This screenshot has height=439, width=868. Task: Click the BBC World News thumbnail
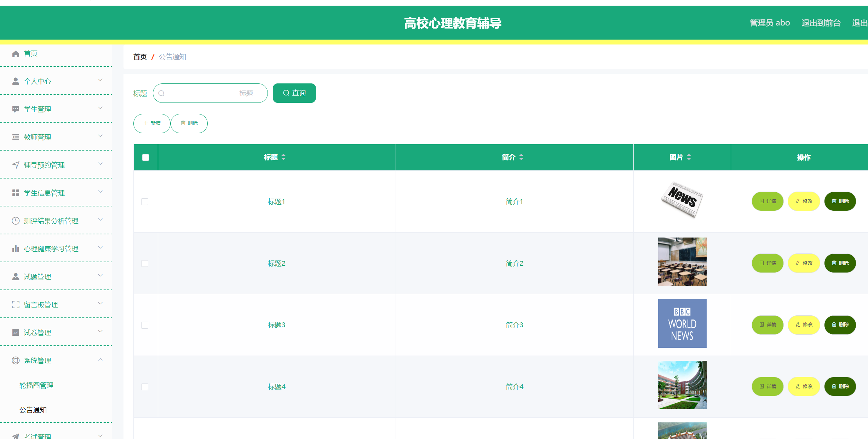(682, 323)
